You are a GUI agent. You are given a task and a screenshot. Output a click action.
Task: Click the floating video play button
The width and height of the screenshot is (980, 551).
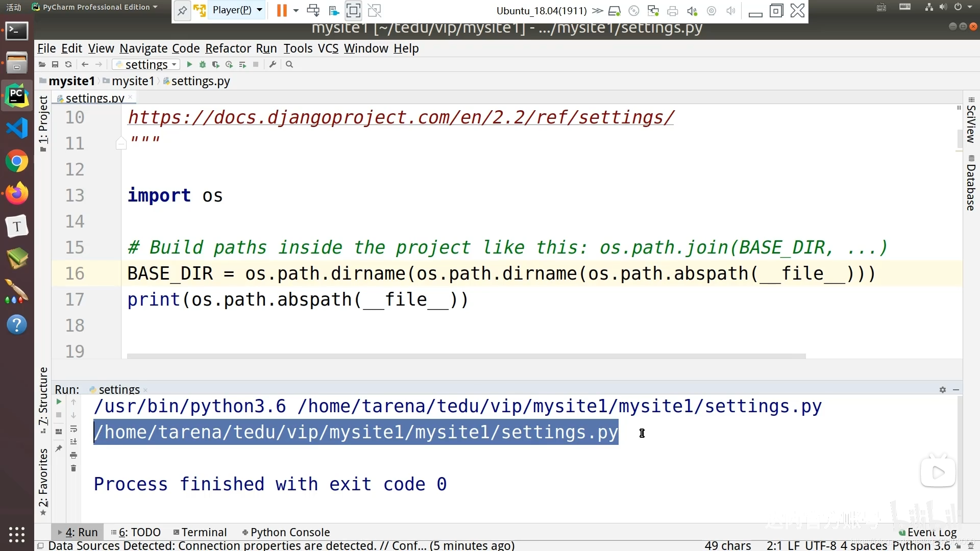pos(938,472)
